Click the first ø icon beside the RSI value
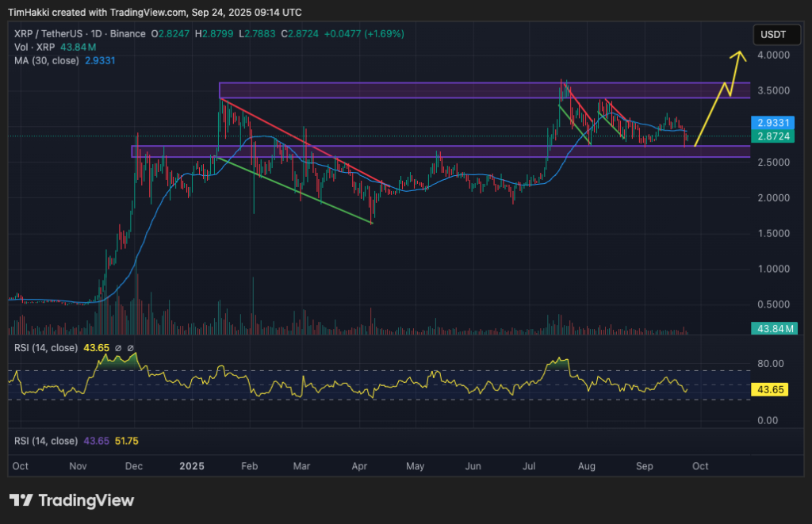This screenshot has width=812, height=524. coord(117,348)
